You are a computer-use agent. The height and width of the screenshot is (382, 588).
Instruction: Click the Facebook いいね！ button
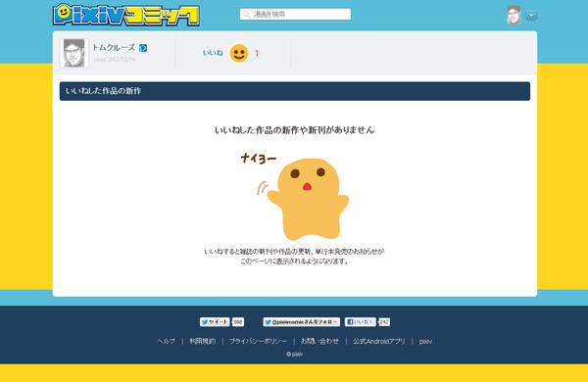(360, 322)
